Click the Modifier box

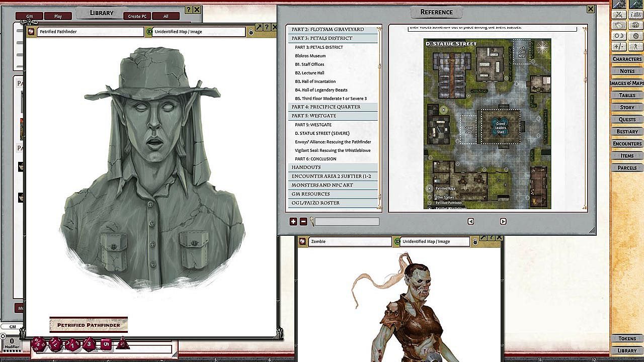12,343
